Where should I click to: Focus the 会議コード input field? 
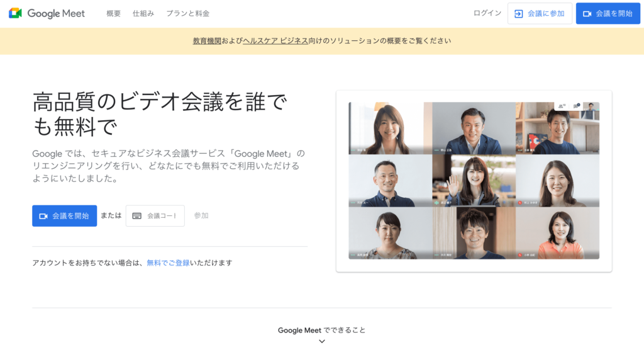point(155,216)
